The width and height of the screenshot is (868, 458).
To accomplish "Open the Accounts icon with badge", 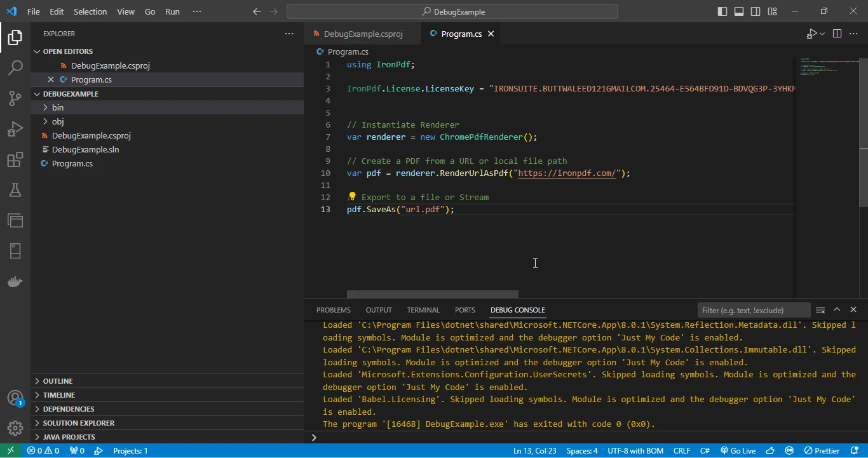I will click(x=15, y=398).
